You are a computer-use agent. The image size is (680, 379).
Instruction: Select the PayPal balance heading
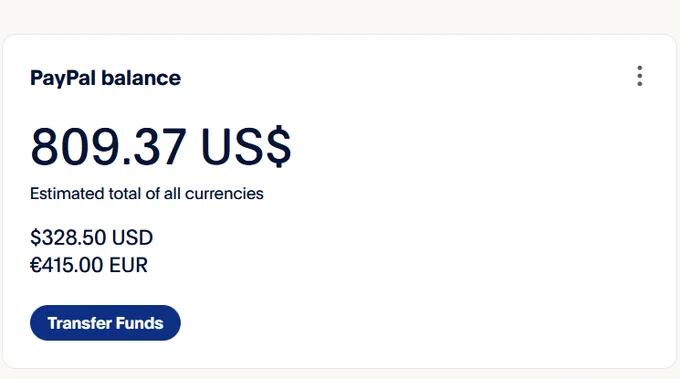coord(105,78)
